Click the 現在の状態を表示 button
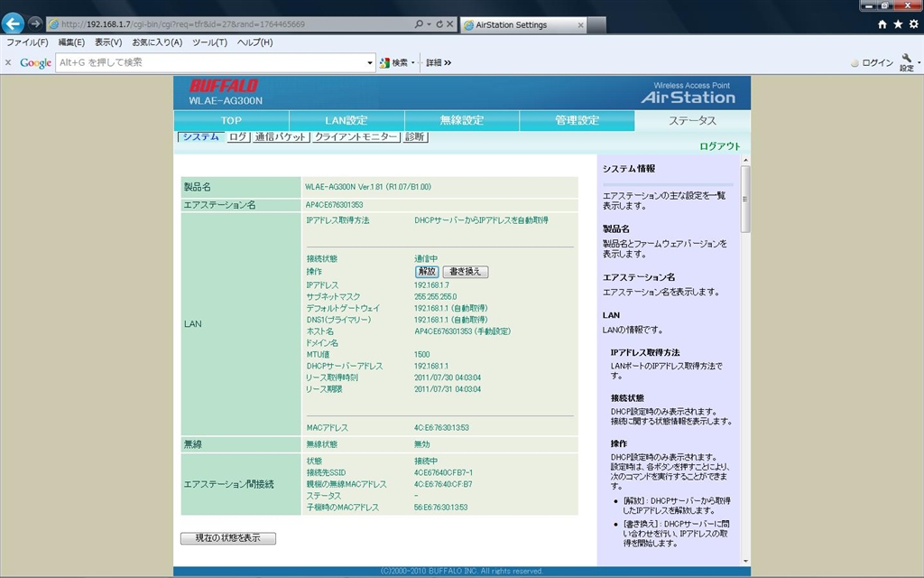 [228, 538]
